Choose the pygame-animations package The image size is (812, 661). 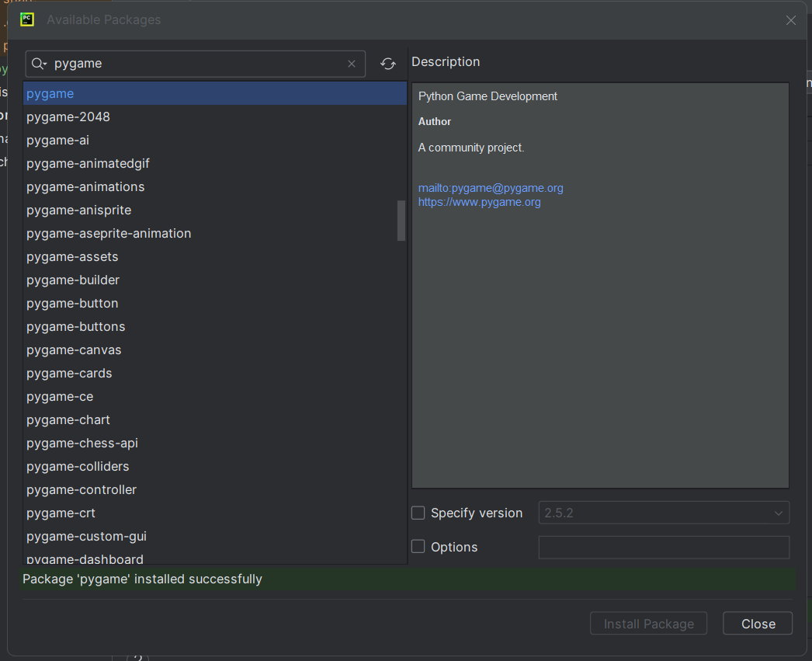tap(215, 187)
